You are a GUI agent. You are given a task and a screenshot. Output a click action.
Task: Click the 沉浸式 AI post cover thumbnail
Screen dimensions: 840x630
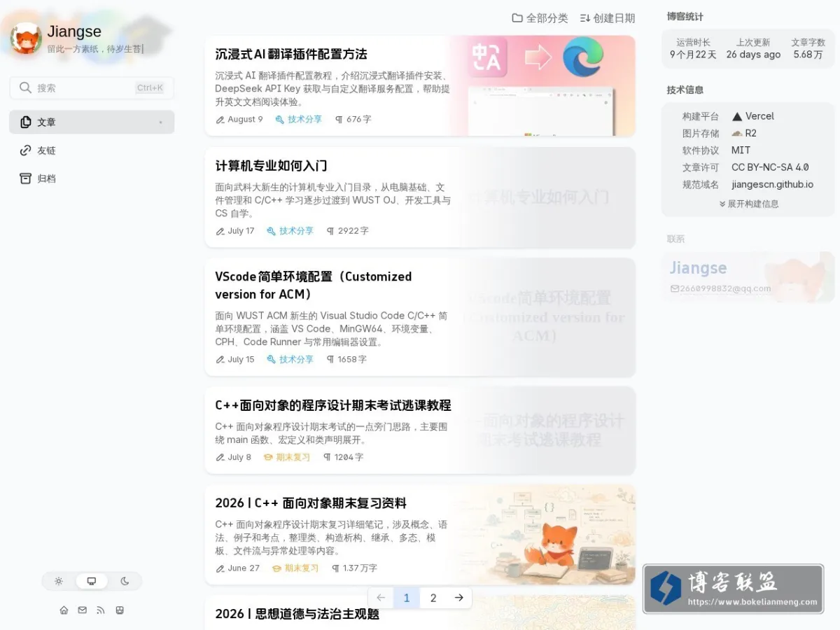(542, 85)
